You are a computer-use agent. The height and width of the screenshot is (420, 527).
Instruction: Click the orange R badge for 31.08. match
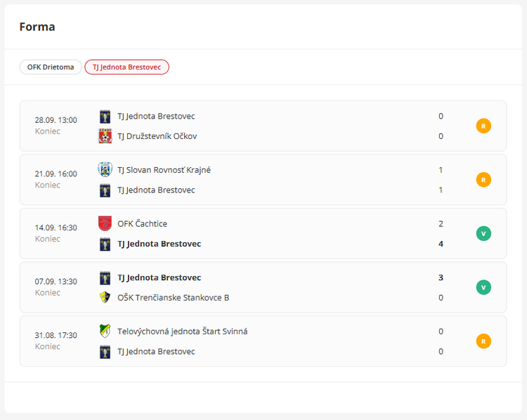click(x=483, y=341)
